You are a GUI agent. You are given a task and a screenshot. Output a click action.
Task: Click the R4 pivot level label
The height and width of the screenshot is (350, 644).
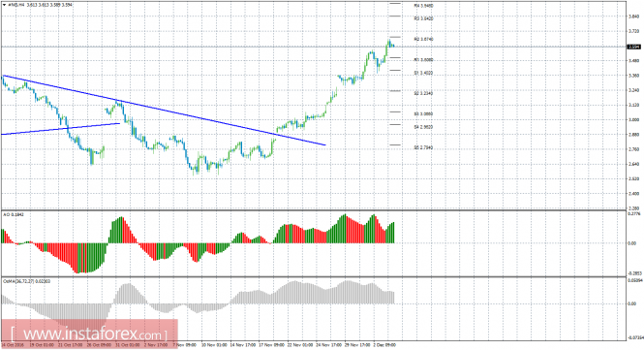pyautogui.click(x=423, y=6)
